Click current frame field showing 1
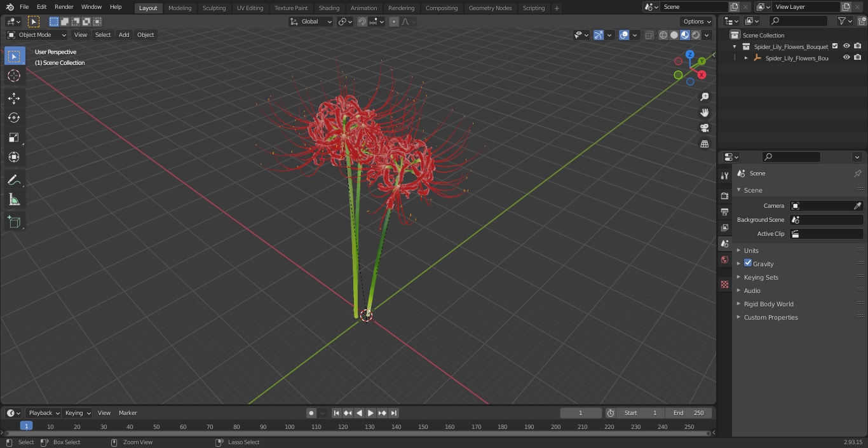 pyautogui.click(x=581, y=413)
